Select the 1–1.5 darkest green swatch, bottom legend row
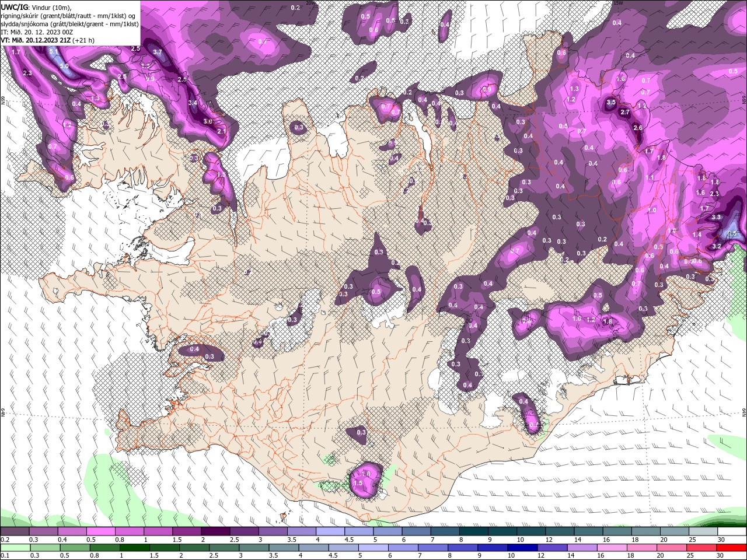Image resolution: width=747 pixels, height=560 pixels. click(134, 547)
